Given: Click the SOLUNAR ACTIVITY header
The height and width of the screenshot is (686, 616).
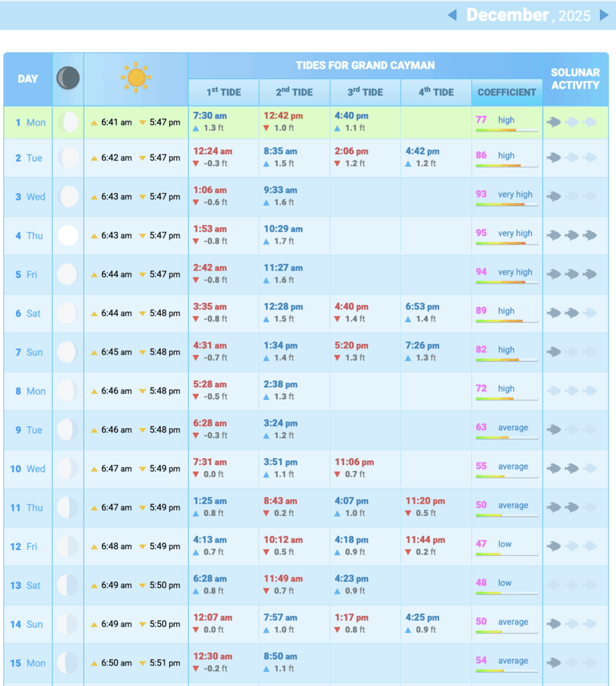Looking at the screenshot, I should tap(575, 78).
